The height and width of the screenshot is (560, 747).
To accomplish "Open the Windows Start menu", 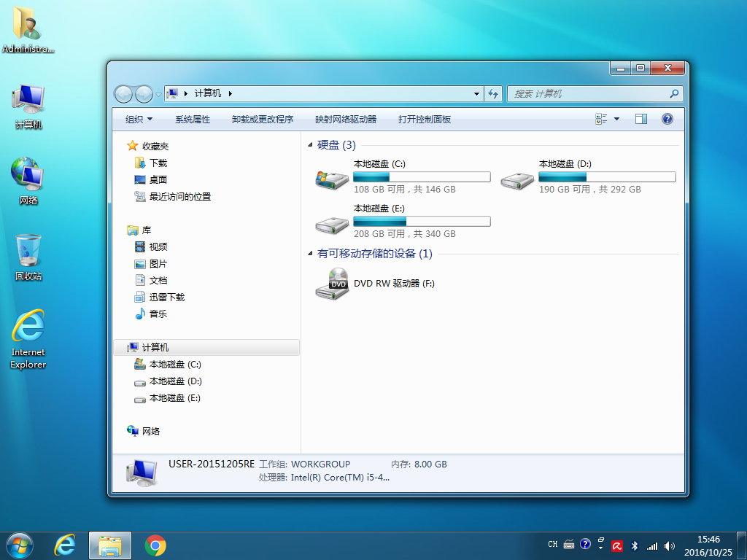I will pos(20,545).
